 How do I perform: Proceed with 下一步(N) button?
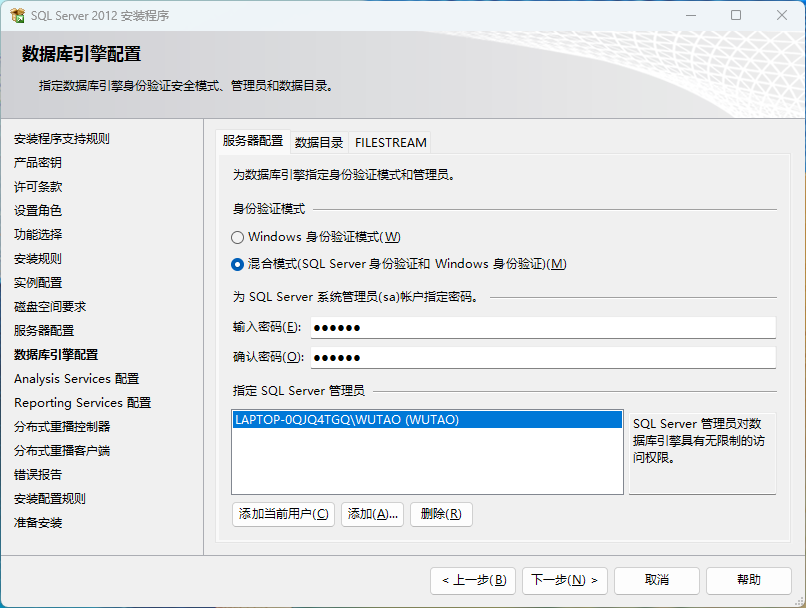click(564, 580)
